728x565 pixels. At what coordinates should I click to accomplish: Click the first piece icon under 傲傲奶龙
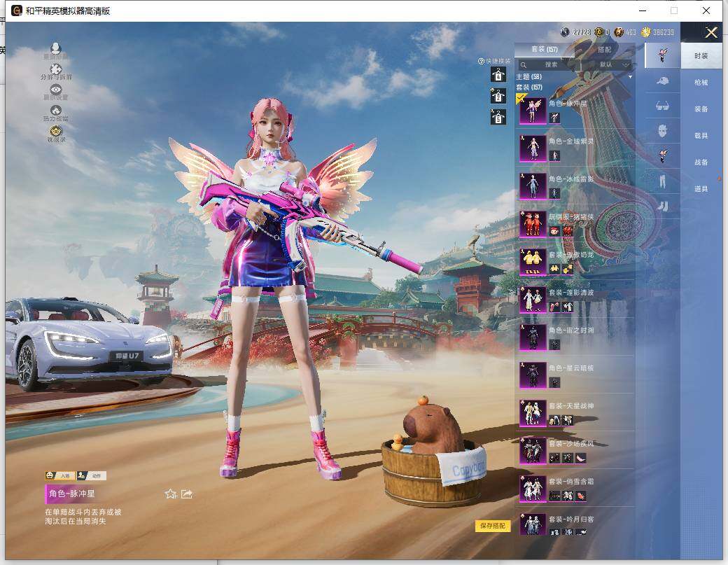[x=554, y=269]
